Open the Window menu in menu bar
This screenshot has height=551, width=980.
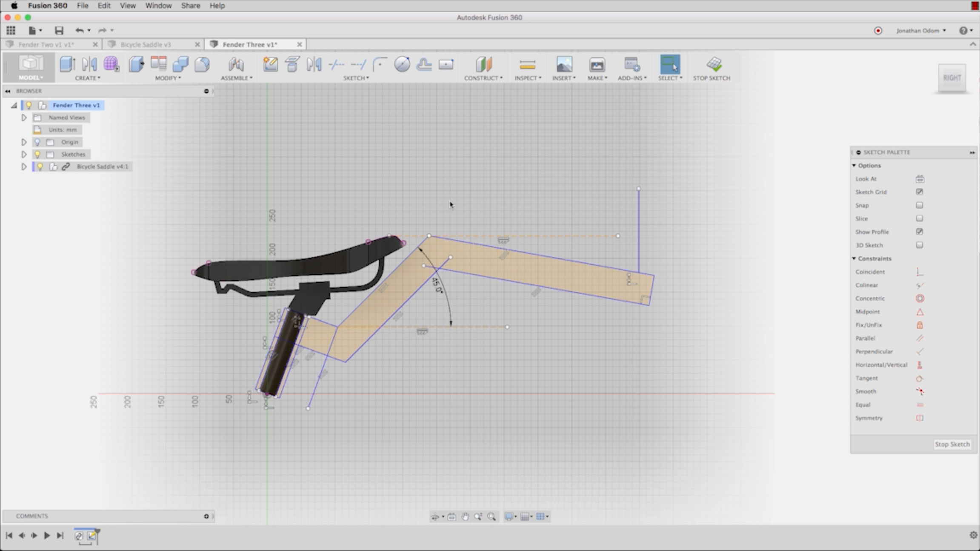158,6
